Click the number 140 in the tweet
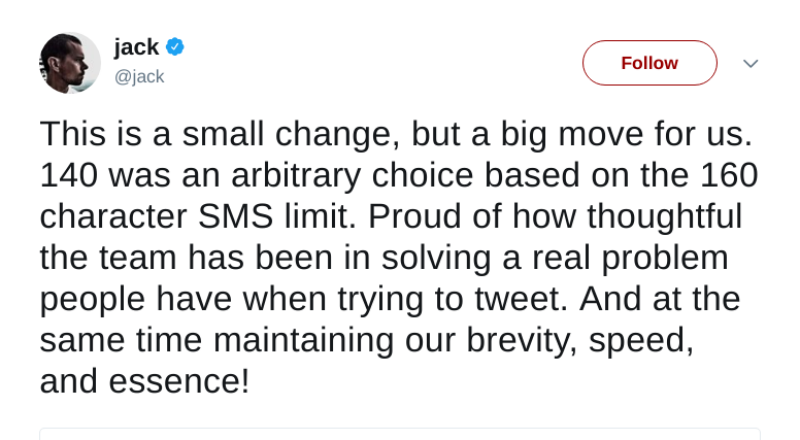Screen dimensions: 800x440 [68, 175]
